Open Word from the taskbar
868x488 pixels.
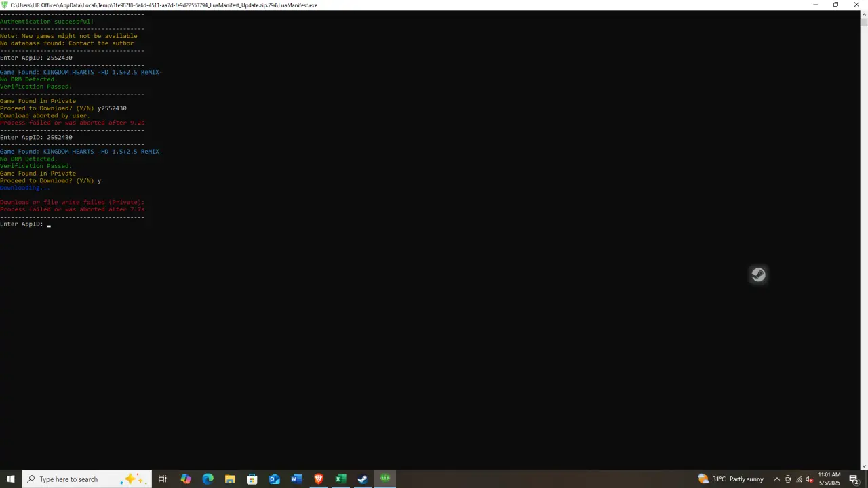[296, 479]
